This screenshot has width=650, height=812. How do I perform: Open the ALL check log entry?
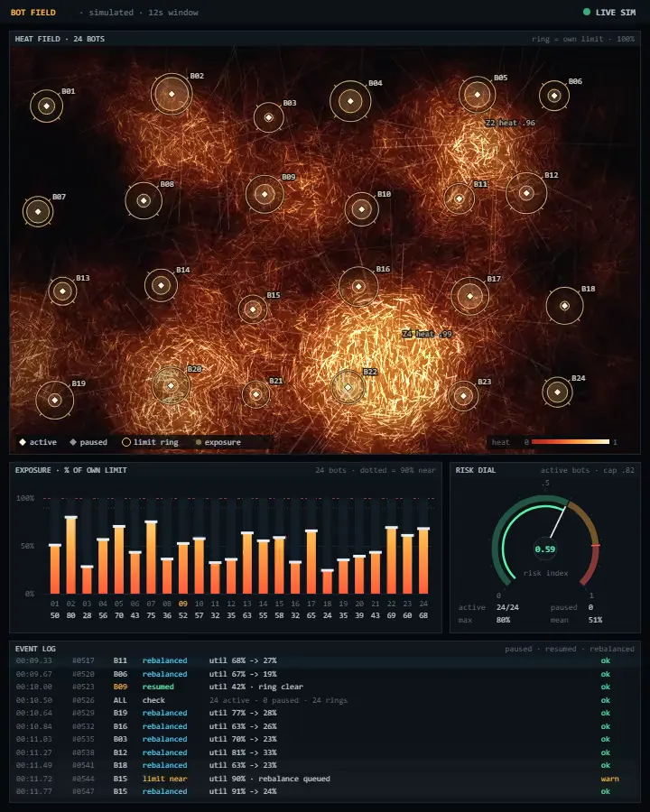(x=325, y=700)
